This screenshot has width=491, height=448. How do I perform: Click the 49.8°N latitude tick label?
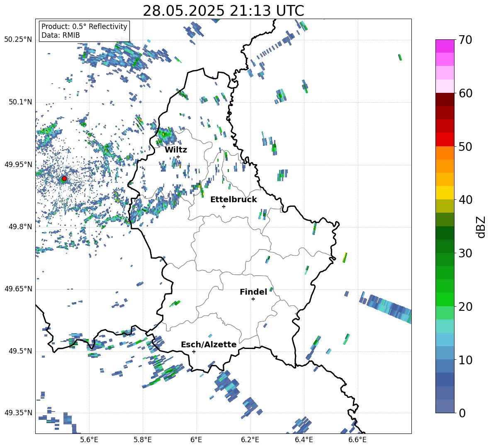coord(20,227)
